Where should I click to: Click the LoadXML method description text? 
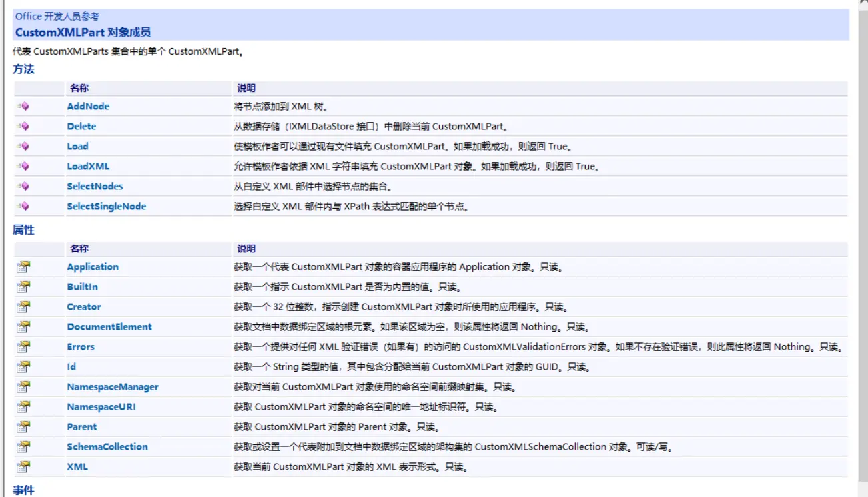(418, 167)
